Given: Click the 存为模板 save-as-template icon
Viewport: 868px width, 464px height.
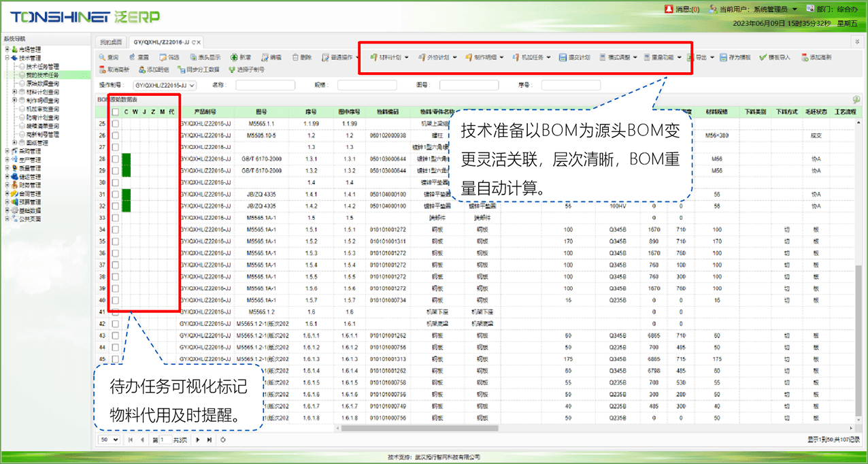Looking at the screenshot, I should coord(724,58).
